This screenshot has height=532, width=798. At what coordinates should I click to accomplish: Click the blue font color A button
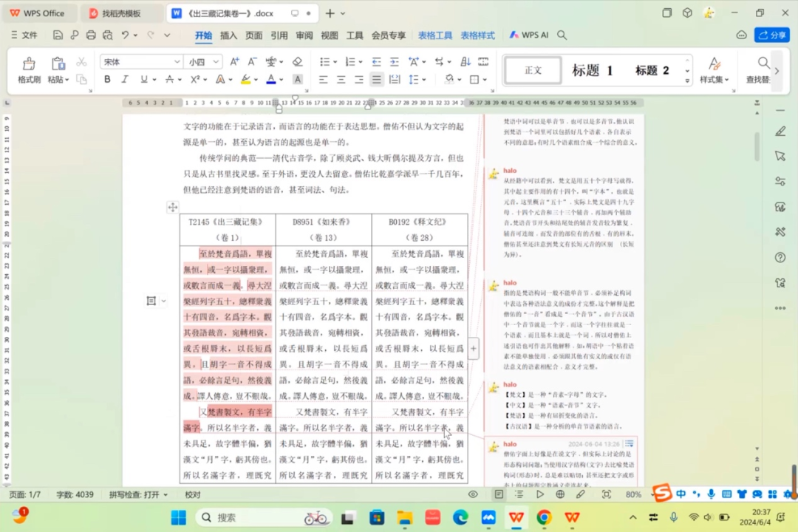tap(271, 79)
